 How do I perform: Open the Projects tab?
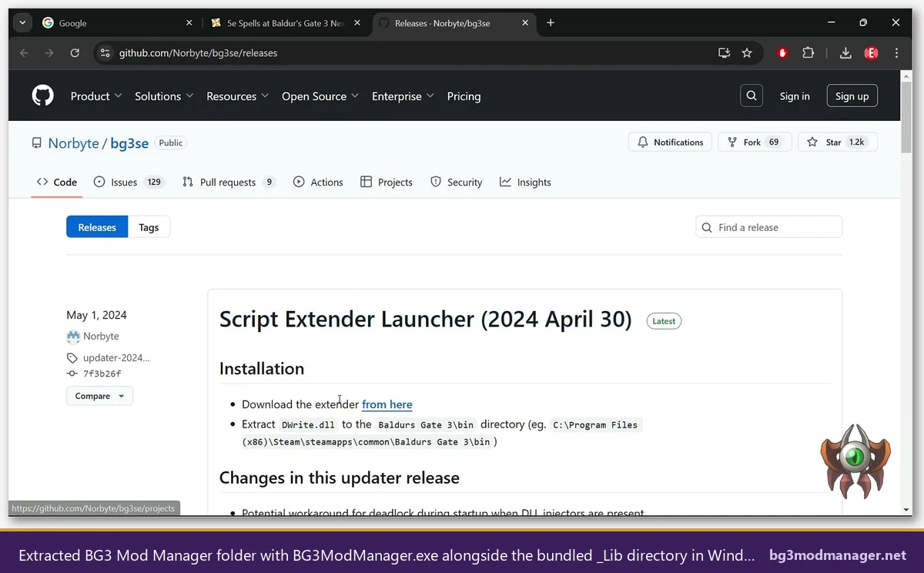click(387, 183)
